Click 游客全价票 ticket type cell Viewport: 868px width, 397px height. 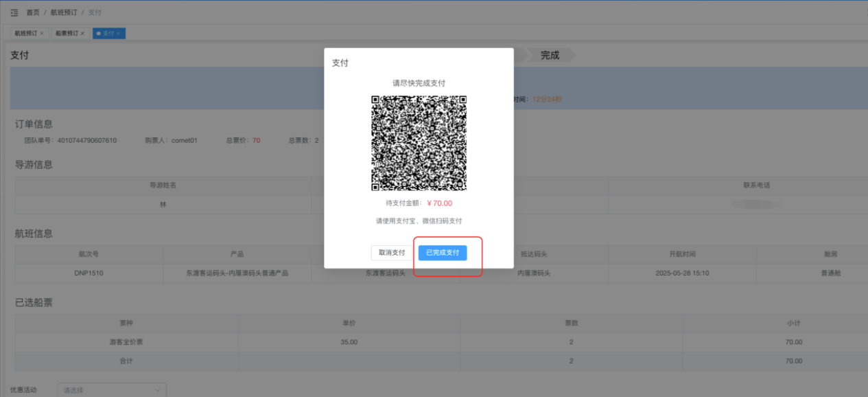pyautogui.click(x=126, y=342)
